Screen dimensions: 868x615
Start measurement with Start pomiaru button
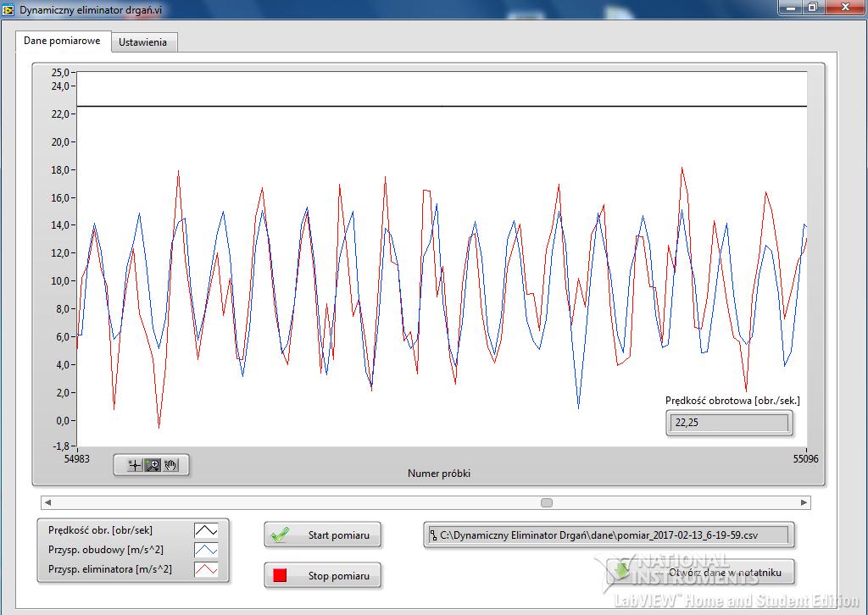[323, 535]
